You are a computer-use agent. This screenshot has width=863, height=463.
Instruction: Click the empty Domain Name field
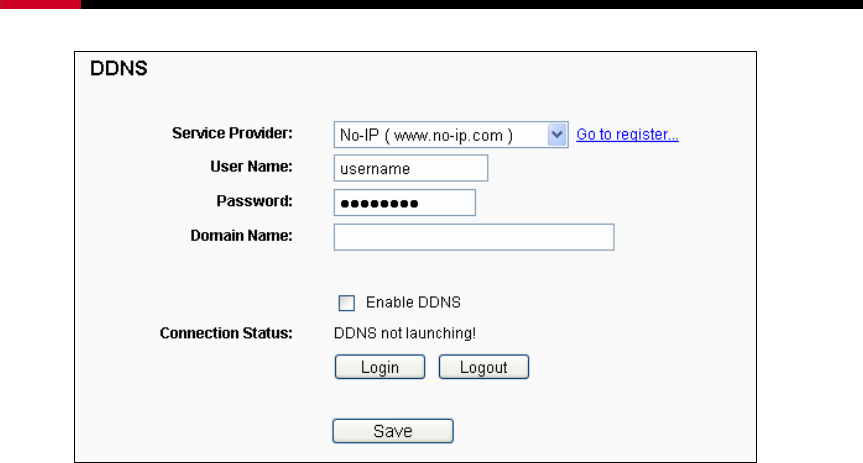click(474, 237)
